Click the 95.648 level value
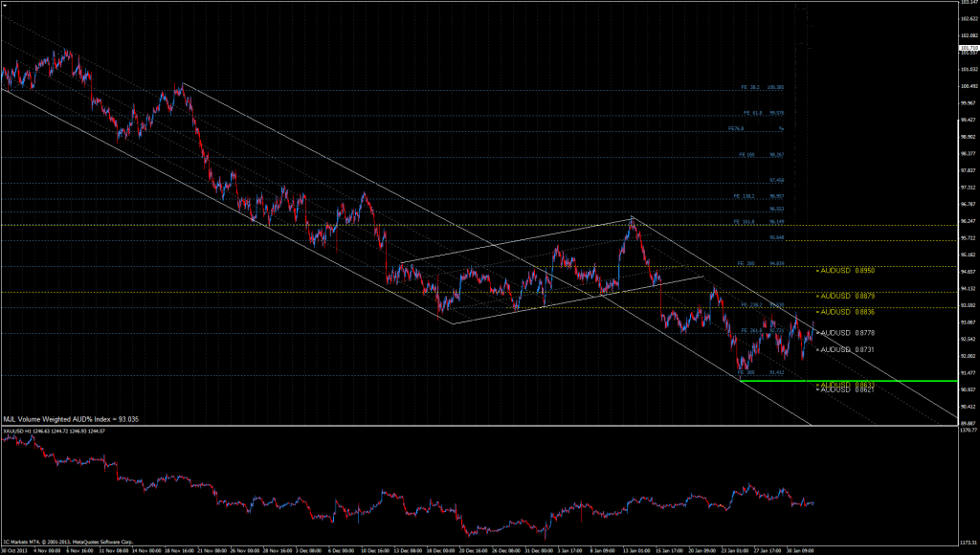Image resolution: width=980 pixels, height=555 pixels. (x=777, y=237)
